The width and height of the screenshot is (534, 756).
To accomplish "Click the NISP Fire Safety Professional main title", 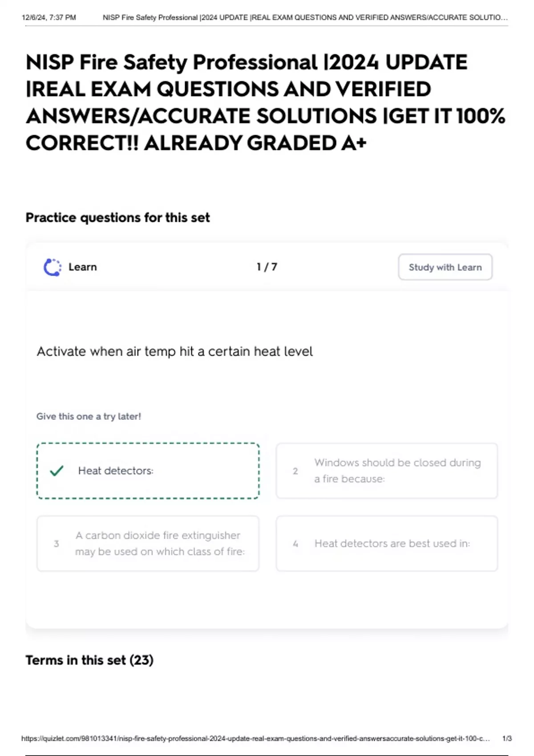I will pyautogui.click(x=266, y=102).
